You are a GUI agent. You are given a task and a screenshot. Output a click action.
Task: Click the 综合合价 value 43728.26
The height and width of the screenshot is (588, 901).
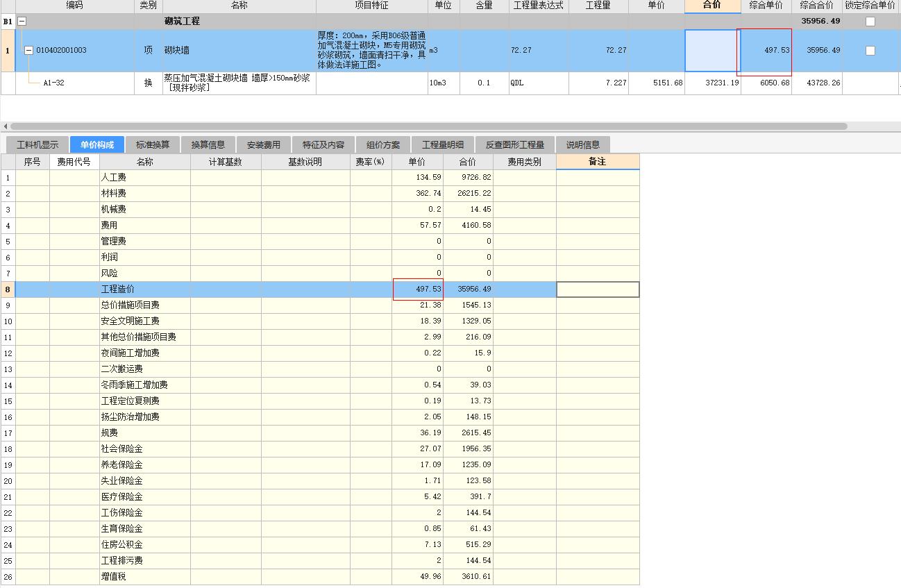click(x=823, y=83)
